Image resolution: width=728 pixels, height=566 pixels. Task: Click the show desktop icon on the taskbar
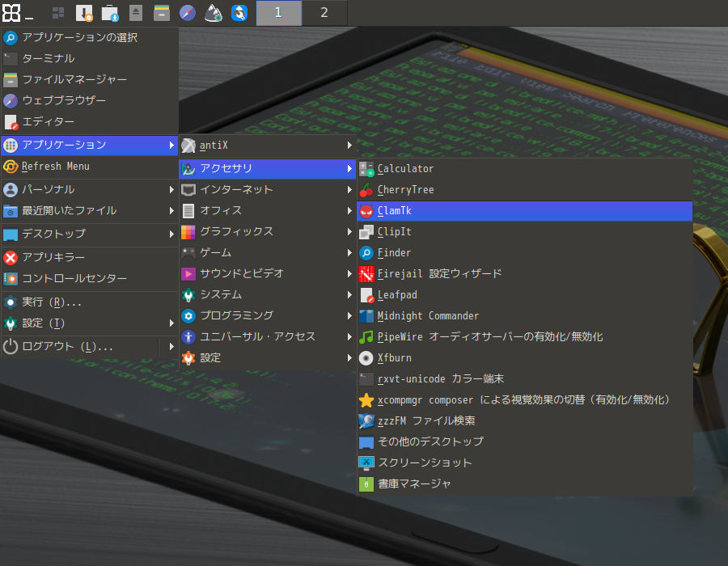pos(58,13)
